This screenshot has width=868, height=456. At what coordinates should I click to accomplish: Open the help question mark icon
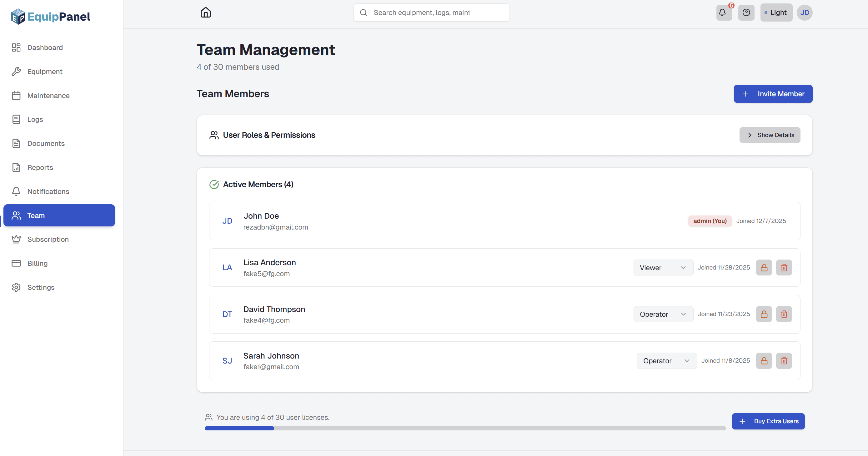tap(746, 12)
